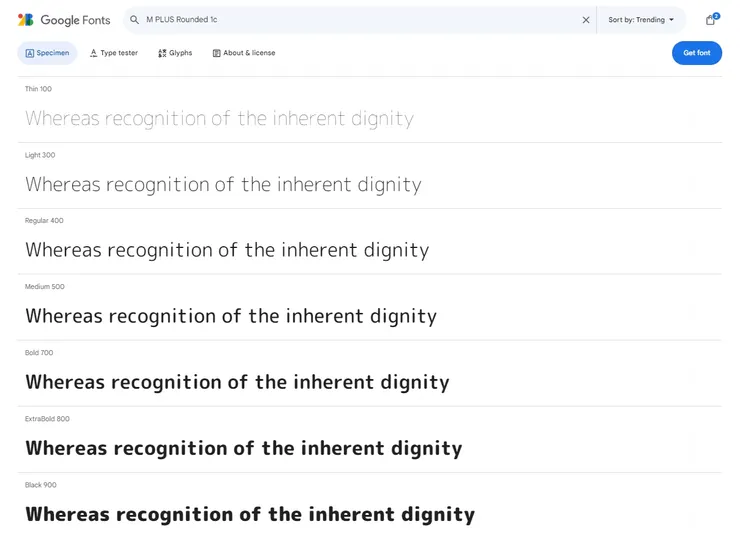Click the Type tester icon
The width and height of the screenshot is (740, 537).
pyautogui.click(x=93, y=53)
